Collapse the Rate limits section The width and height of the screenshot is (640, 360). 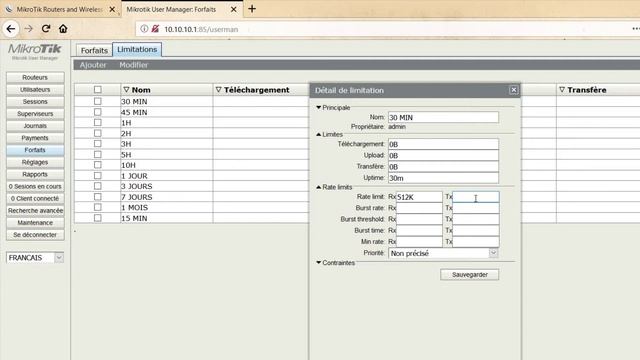pos(319,187)
